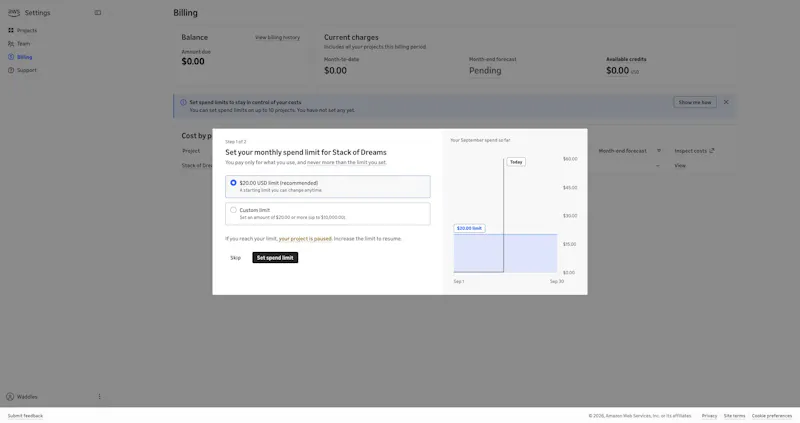Click the Support question-mark icon
This screenshot has height=423, width=800.
point(11,70)
